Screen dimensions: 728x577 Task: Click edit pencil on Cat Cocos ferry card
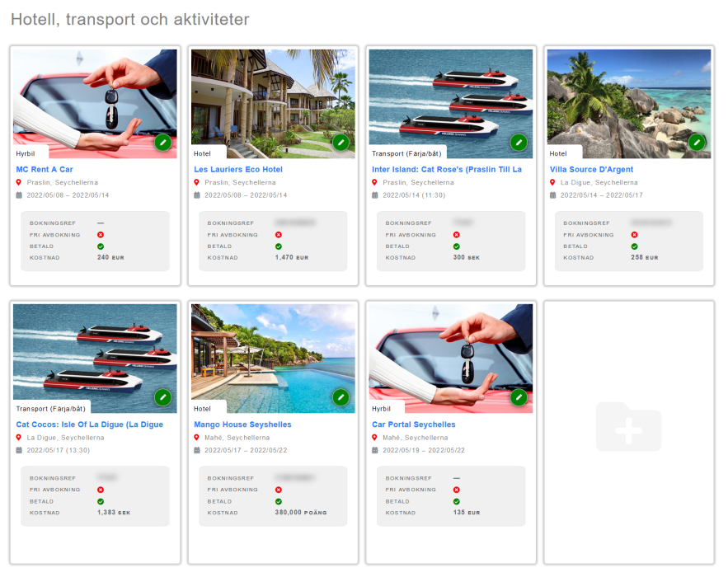[163, 397]
